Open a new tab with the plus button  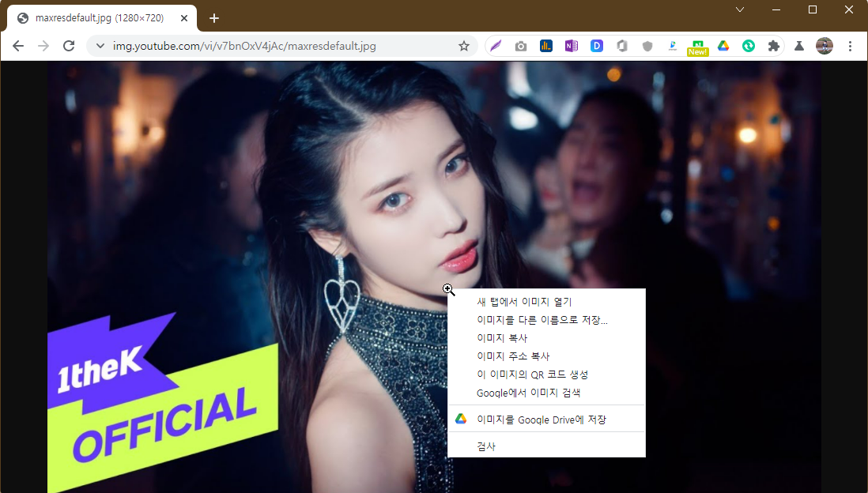213,17
